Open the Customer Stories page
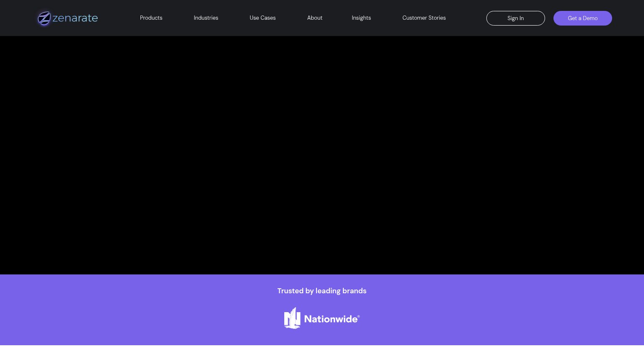 tap(424, 18)
